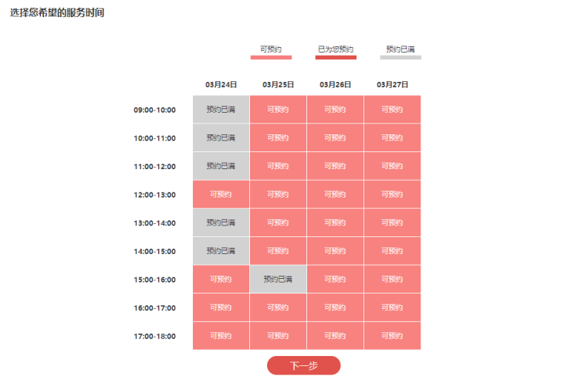Choose 03月27日 09:00-10:00 time slot
This screenshot has width=588, height=380.
click(392, 109)
